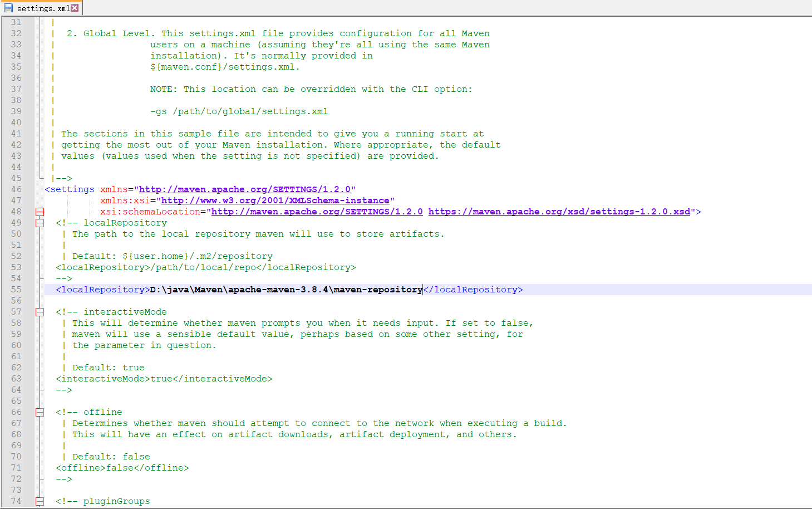Image resolution: width=812 pixels, height=509 pixels.
Task: Collapse the offline comment fold at line 66
Action: [x=40, y=412]
